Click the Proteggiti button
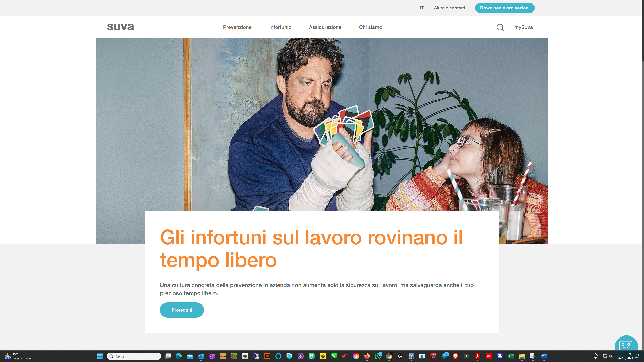 182,310
